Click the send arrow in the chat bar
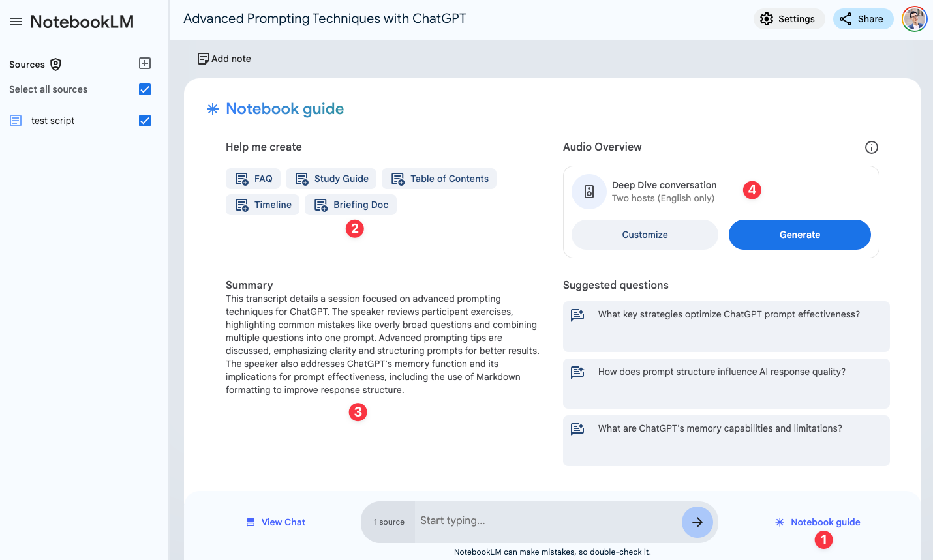 697,522
